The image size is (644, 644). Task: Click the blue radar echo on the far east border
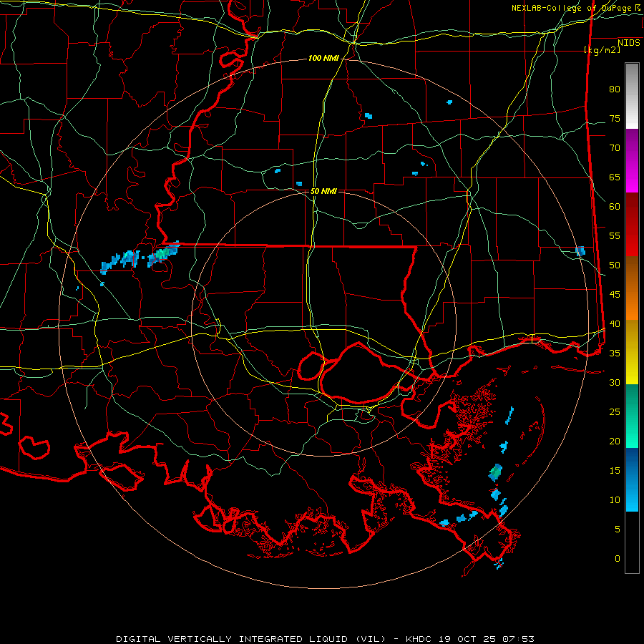(x=580, y=251)
